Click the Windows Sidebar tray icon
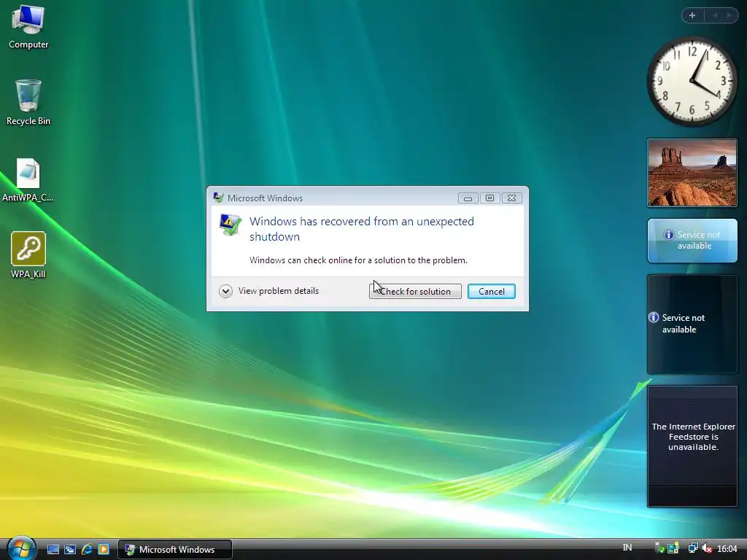747x560 pixels. coord(673,548)
